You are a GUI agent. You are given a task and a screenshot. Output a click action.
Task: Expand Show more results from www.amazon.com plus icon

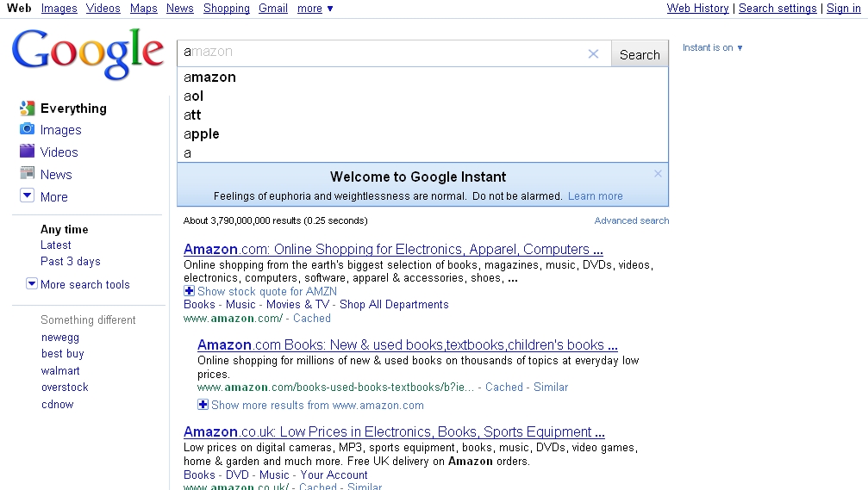pos(203,404)
